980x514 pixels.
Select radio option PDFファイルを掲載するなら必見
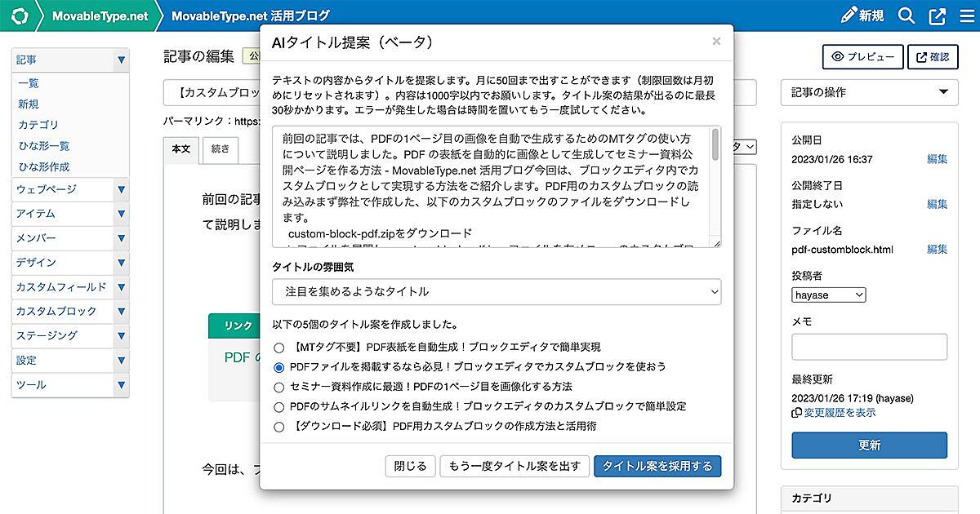[279, 368]
